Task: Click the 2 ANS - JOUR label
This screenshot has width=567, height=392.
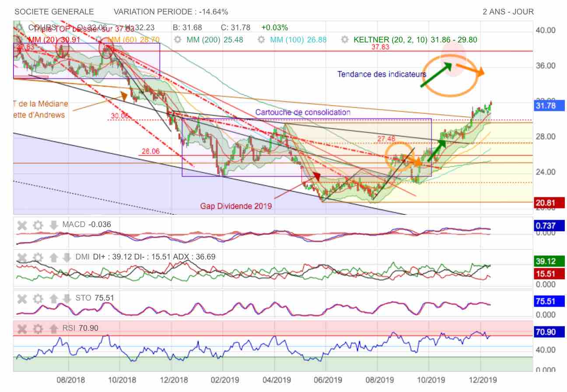Action: tap(508, 12)
